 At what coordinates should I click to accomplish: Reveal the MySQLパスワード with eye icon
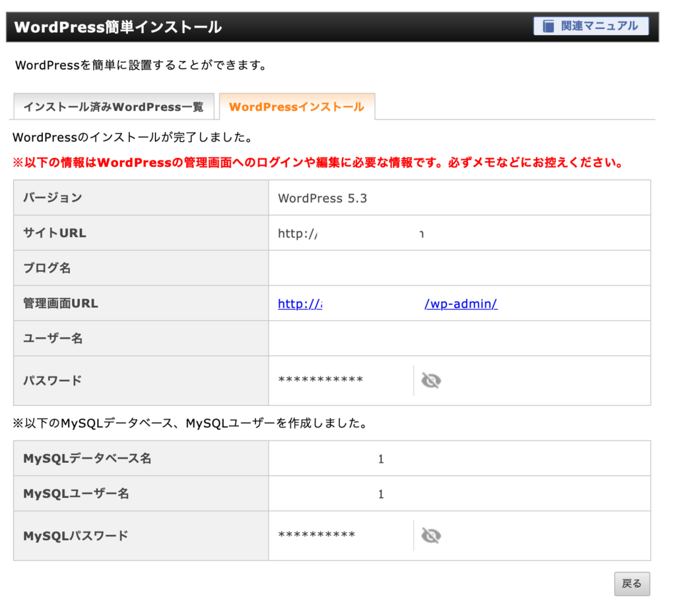(x=430, y=536)
